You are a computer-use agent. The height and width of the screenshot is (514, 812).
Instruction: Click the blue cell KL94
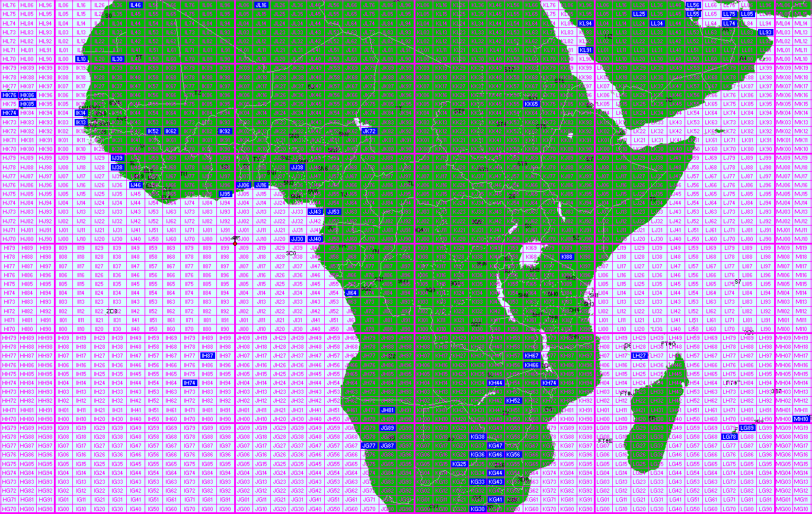coord(586,23)
